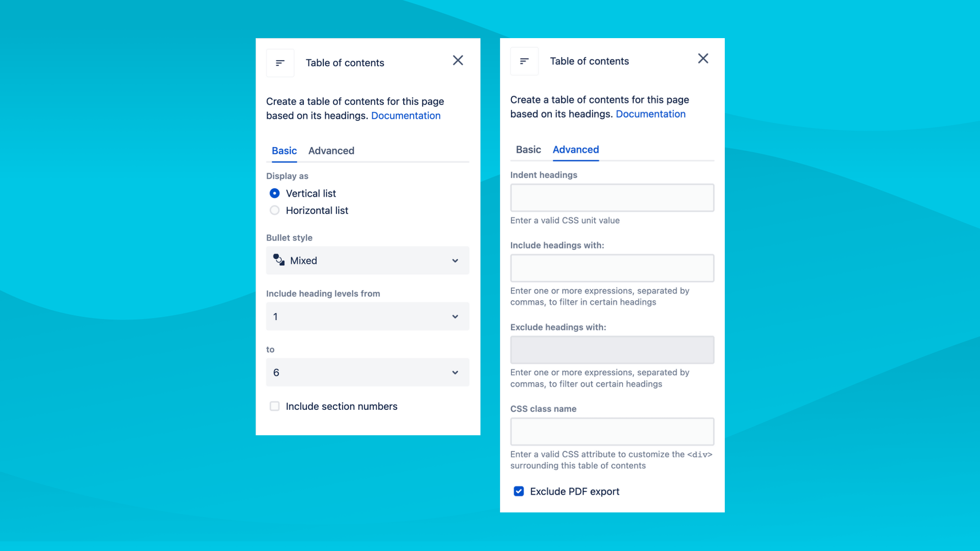980x551 pixels.
Task: Close the right Table of contents dialog
Action: [x=703, y=59]
